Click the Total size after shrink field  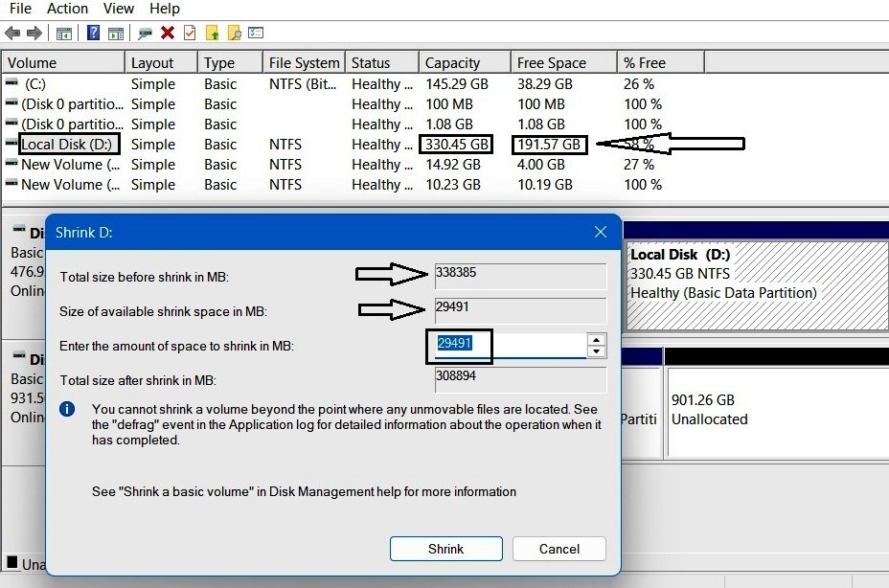pyautogui.click(x=520, y=379)
